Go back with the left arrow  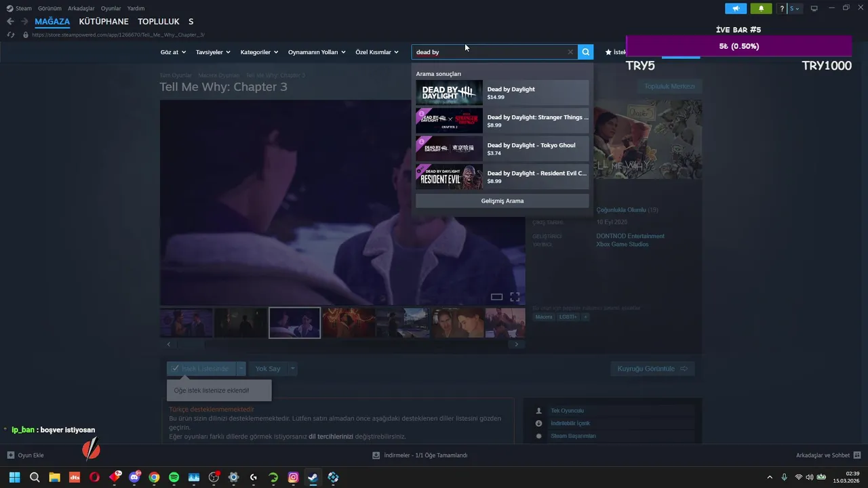click(x=10, y=22)
